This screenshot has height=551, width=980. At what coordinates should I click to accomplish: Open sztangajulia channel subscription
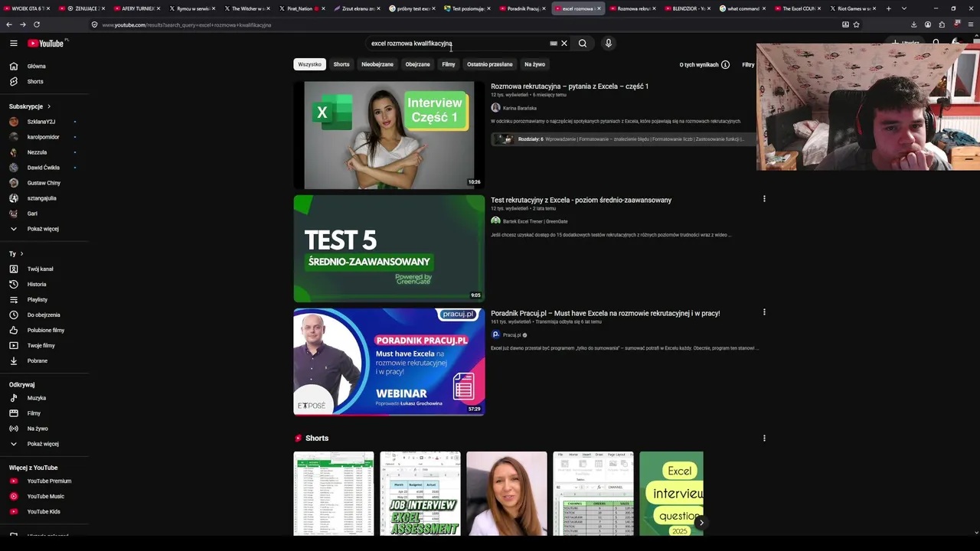[44, 198]
